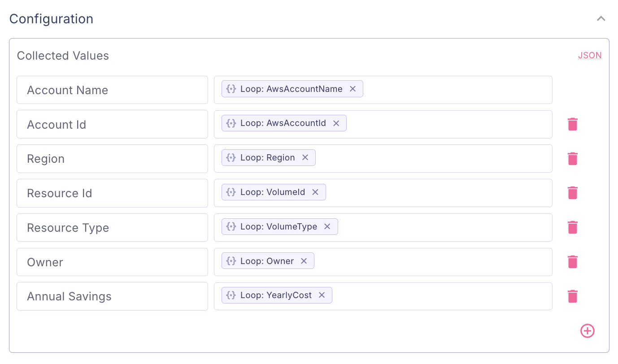
Task: Edit the Account Name key field
Action: [x=112, y=90]
